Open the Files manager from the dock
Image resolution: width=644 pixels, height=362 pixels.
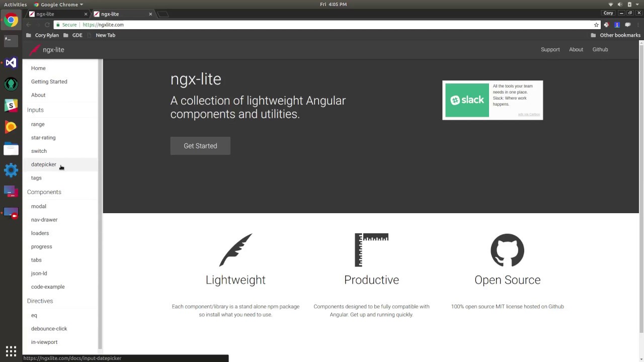coord(11,149)
